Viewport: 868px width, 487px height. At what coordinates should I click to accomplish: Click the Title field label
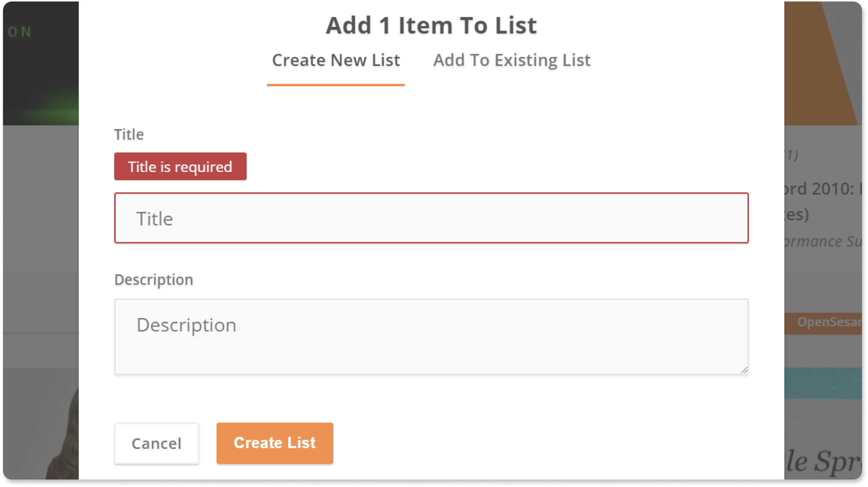(129, 135)
